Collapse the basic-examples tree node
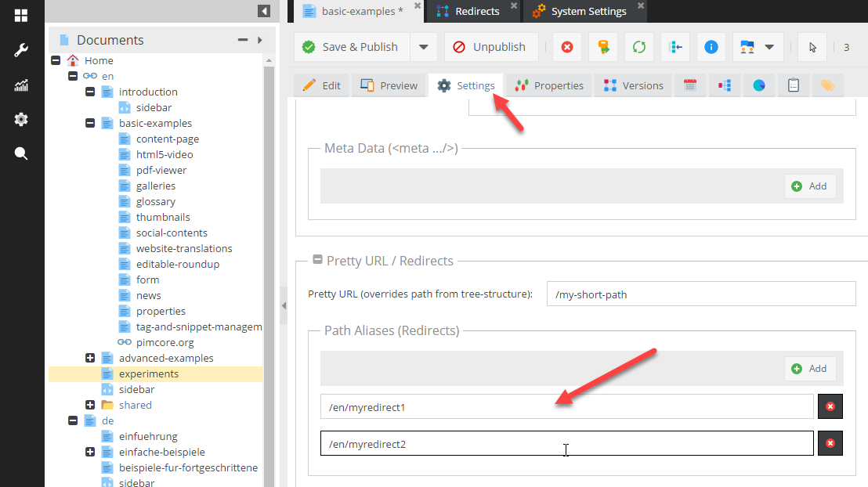Viewport: 868px width, 487px height. pos(90,123)
